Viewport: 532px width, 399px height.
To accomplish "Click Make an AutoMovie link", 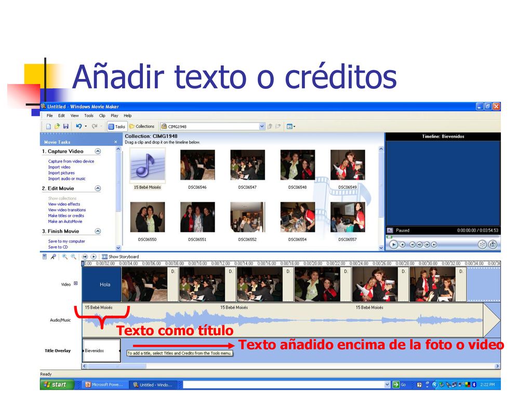I will coord(65,221).
